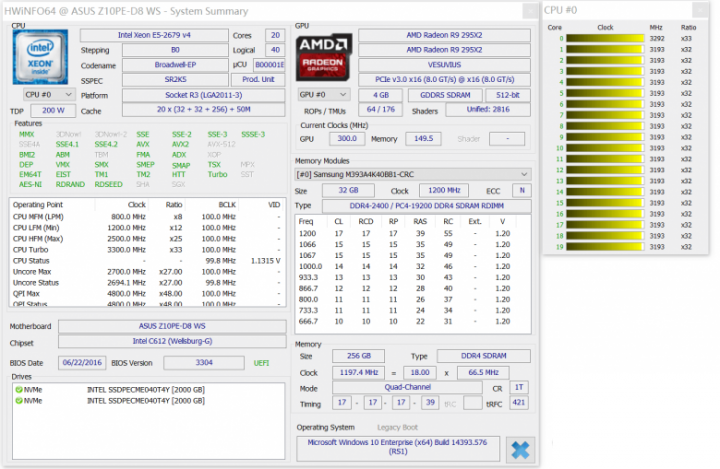Click the Logical count value 40
Viewport: 720px width, 469px height.
point(275,50)
